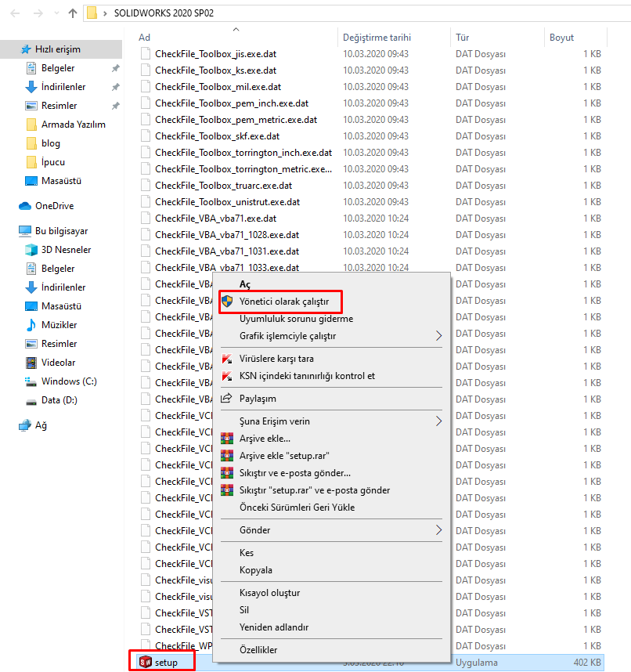Click the address bar breadcrumb chevron
This screenshot has width=631, height=672.
pyautogui.click(x=105, y=13)
